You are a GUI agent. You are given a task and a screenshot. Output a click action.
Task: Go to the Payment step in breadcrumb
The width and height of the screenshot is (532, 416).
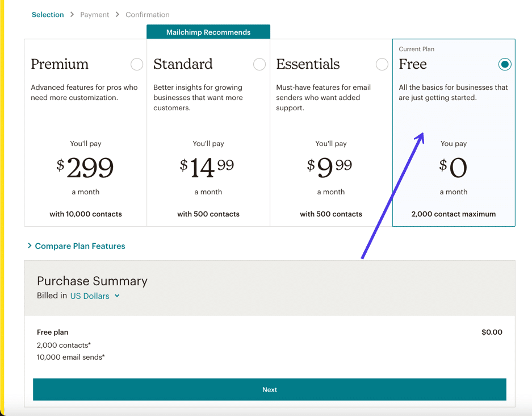pyautogui.click(x=94, y=14)
